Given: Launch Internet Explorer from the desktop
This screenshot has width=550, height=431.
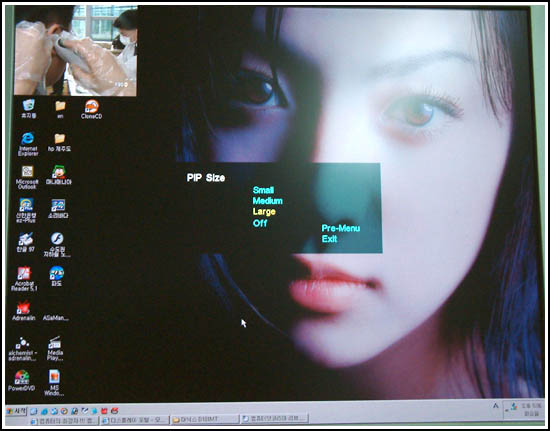Looking at the screenshot, I should click(28, 144).
